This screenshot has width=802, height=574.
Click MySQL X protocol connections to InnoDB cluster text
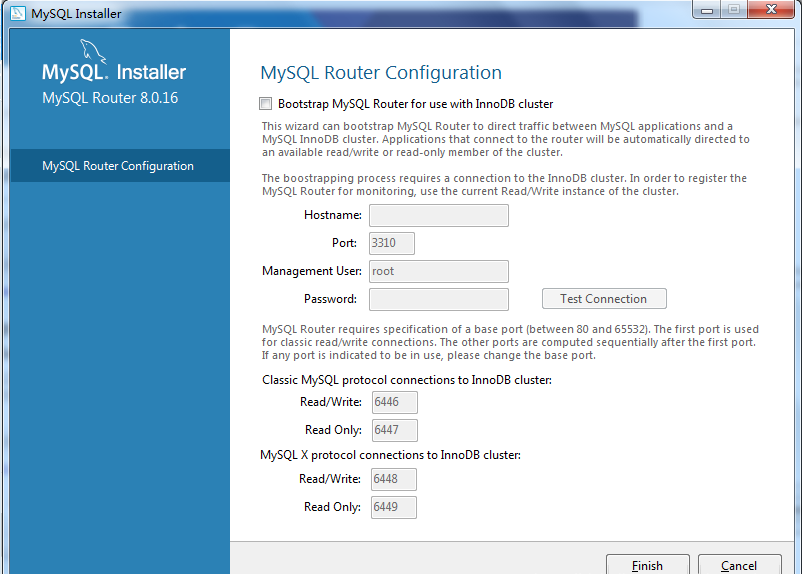[x=391, y=455]
